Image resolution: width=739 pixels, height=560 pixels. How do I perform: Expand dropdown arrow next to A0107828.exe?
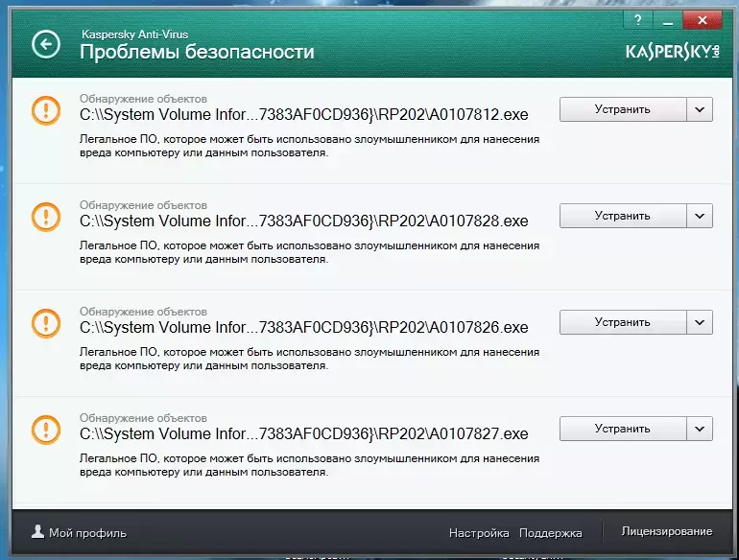(x=700, y=216)
